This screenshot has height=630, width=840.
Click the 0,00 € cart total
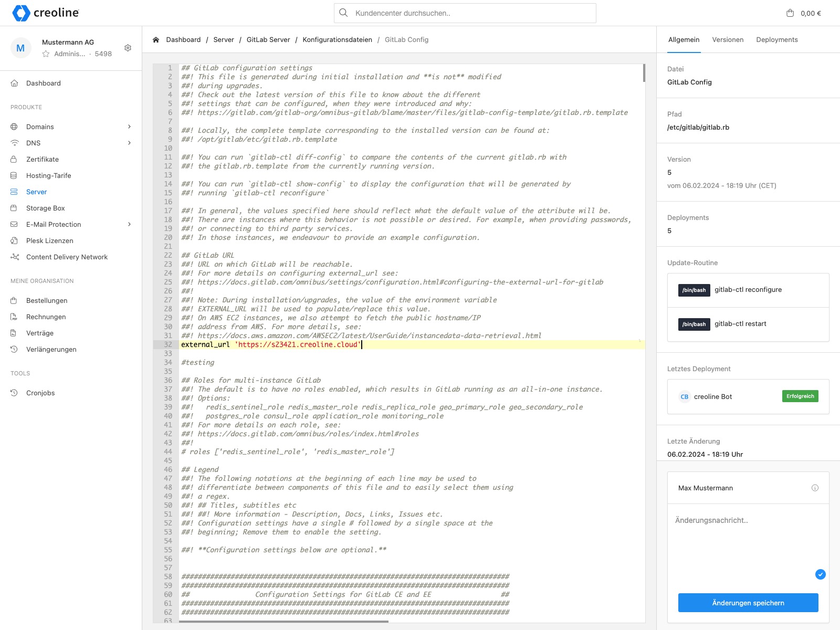811,13
